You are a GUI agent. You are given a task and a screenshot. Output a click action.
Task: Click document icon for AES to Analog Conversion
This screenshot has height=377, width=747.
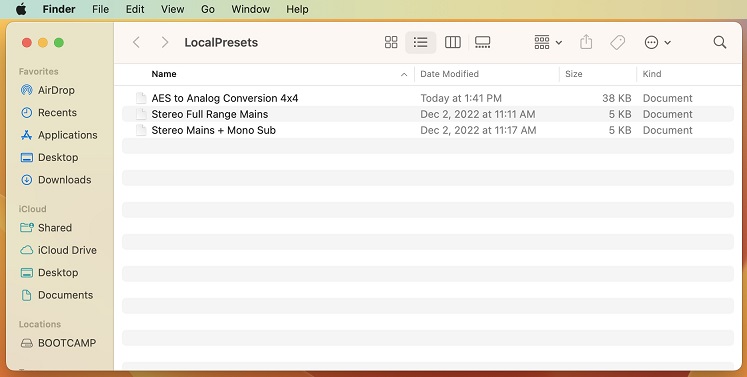point(141,98)
